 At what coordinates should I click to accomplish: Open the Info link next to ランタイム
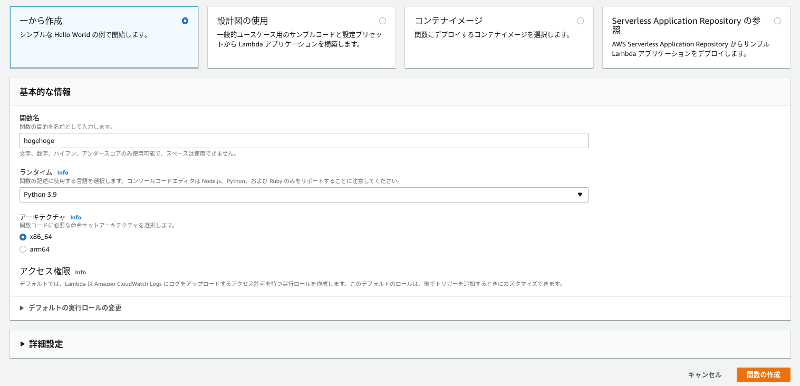tap(63, 173)
